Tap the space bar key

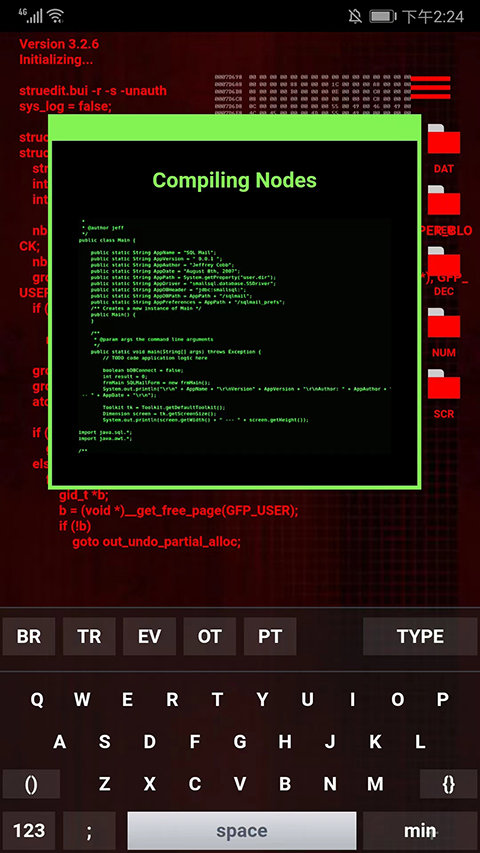coord(242,831)
